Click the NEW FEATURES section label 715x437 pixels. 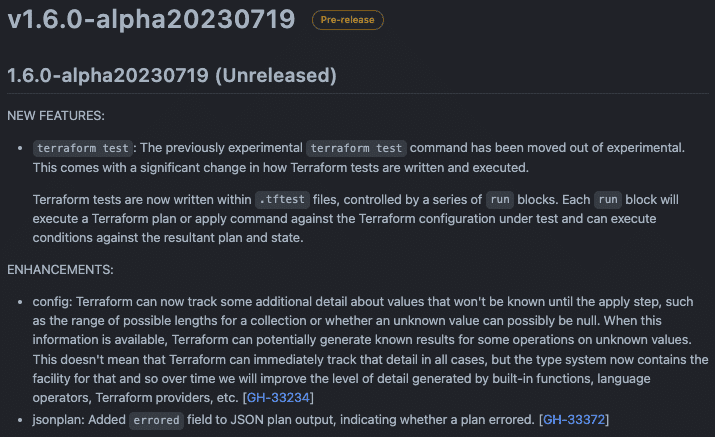tap(55, 116)
